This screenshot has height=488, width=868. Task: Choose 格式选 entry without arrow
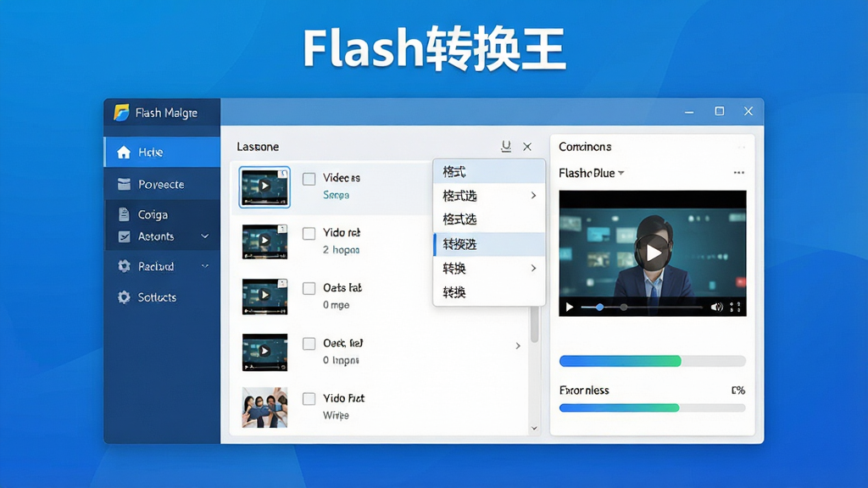pyautogui.click(x=489, y=219)
